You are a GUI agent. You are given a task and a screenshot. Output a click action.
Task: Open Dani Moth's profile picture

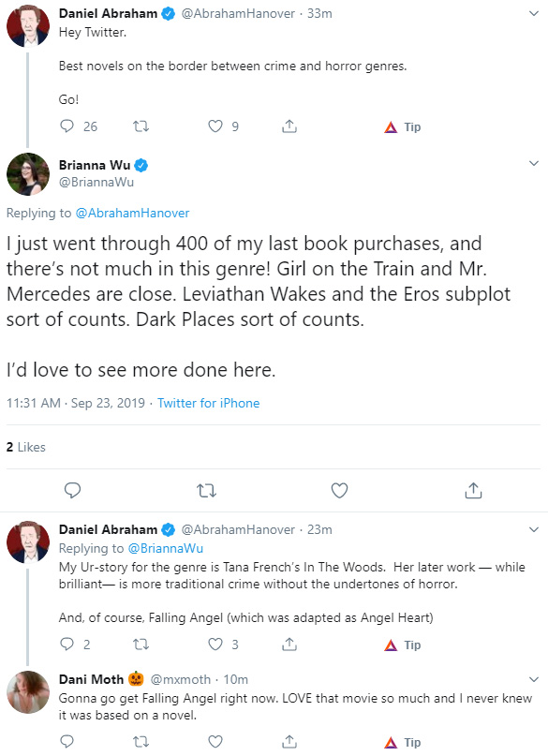coord(28,692)
